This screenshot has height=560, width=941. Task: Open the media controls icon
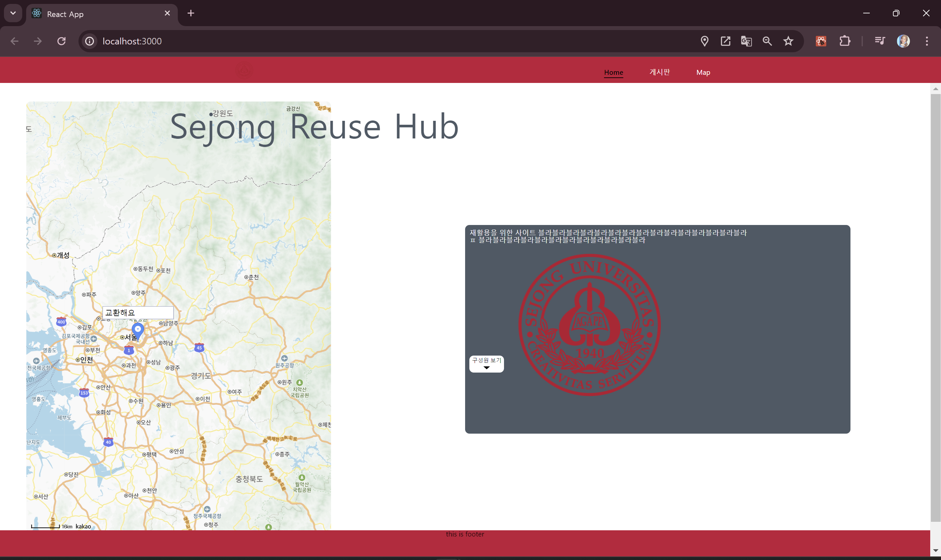click(x=880, y=41)
